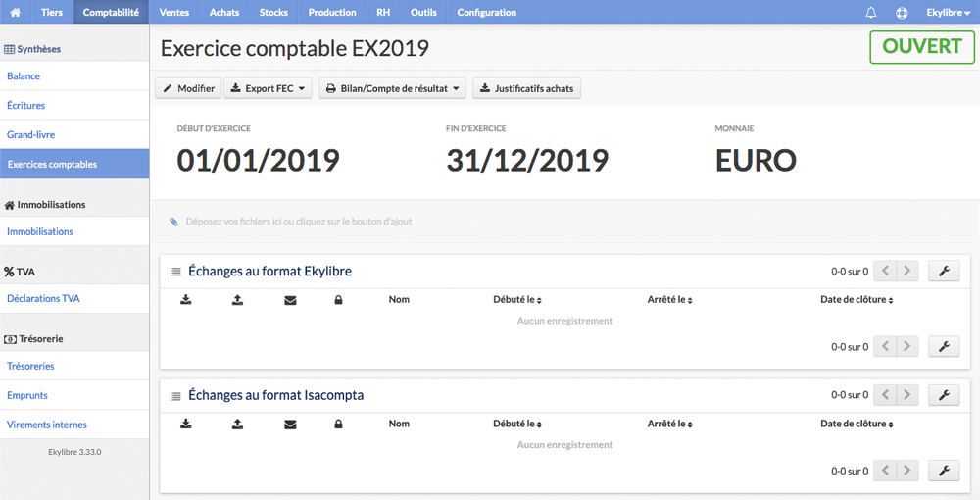The width and height of the screenshot is (980, 500).
Task: Click the lock column icon in the Ekylibre exchanges table
Action: pyautogui.click(x=338, y=300)
